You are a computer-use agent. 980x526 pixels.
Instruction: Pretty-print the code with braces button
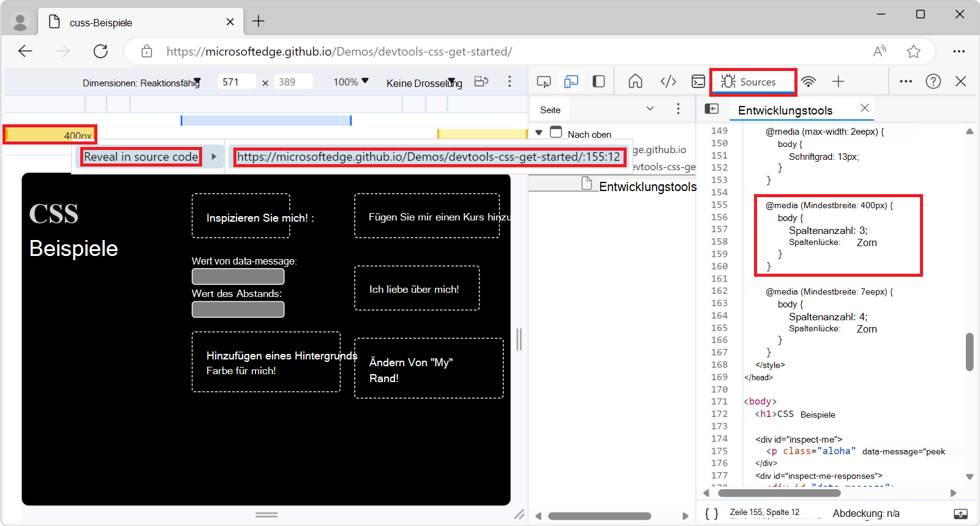[x=711, y=513]
